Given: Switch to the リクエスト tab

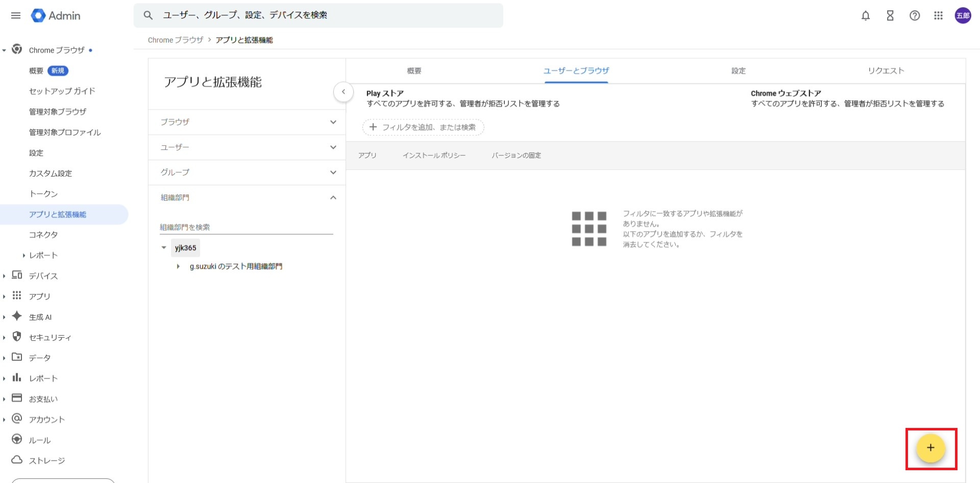Looking at the screenshot, I should click(886, 71).
